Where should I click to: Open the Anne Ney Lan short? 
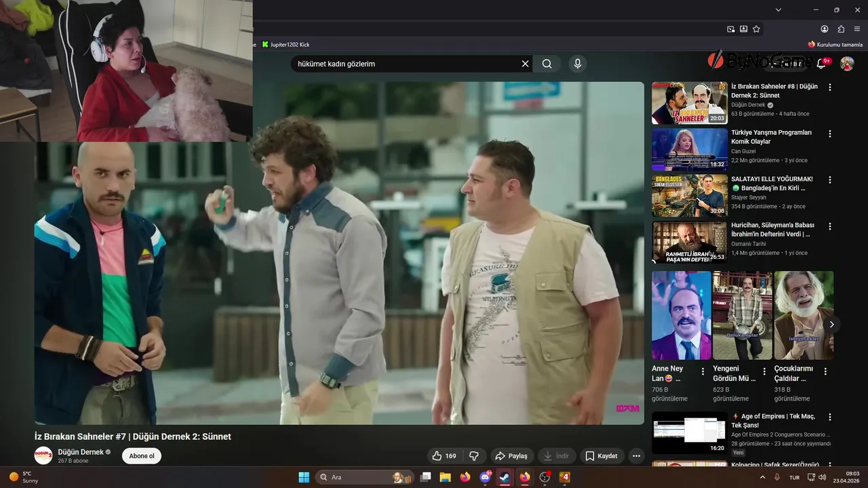point(682,315)
